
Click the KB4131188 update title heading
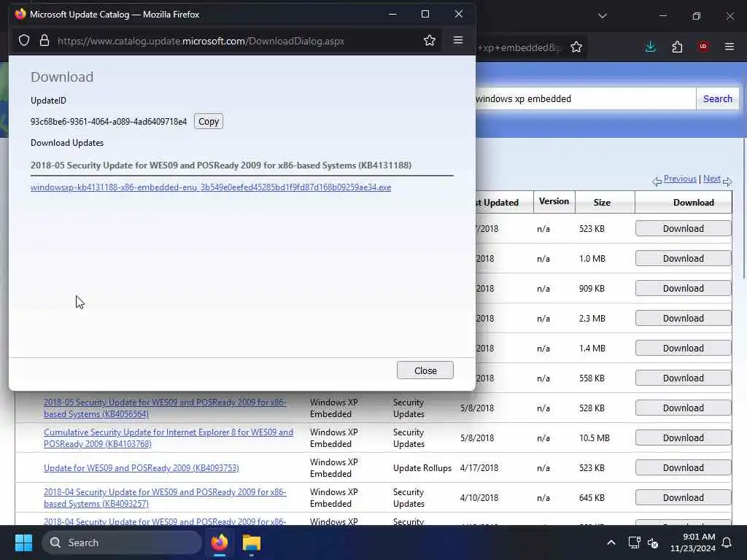(x=221, y=166)
